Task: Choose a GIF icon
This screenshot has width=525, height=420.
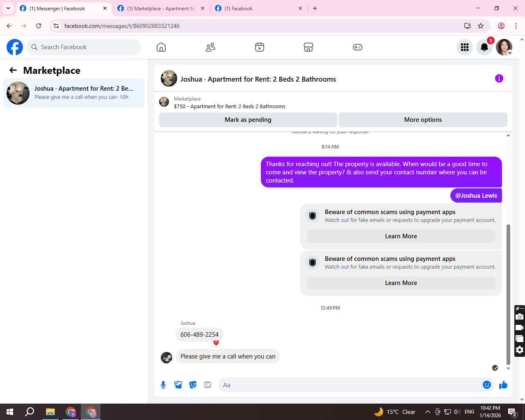Action: click(208, 385)
